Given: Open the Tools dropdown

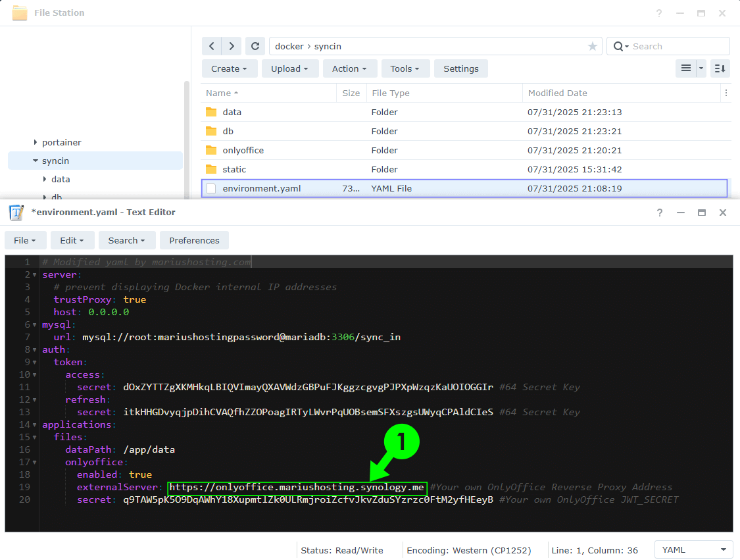Looking at the screenshot, I should 405,68.
